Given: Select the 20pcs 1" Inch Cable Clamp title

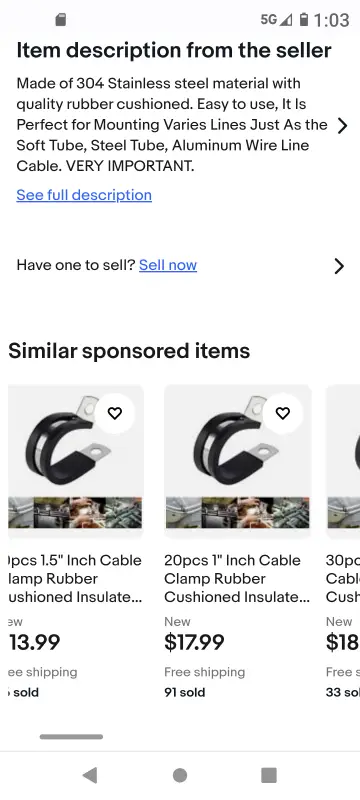Looking at the screenshot, I should click(x=237, y=579).
